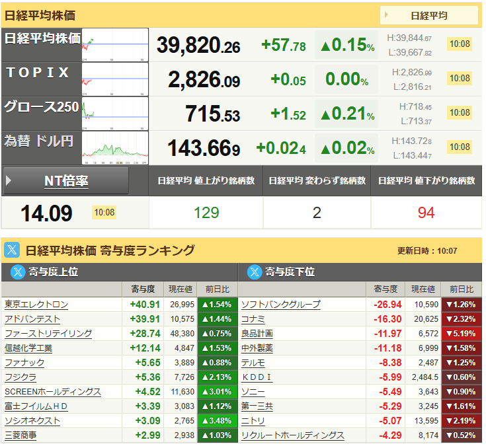The height and width of the screenshot is (448, 486).
Task: Click the 0.00% change for TOPIX
Action: click(347, 79)
